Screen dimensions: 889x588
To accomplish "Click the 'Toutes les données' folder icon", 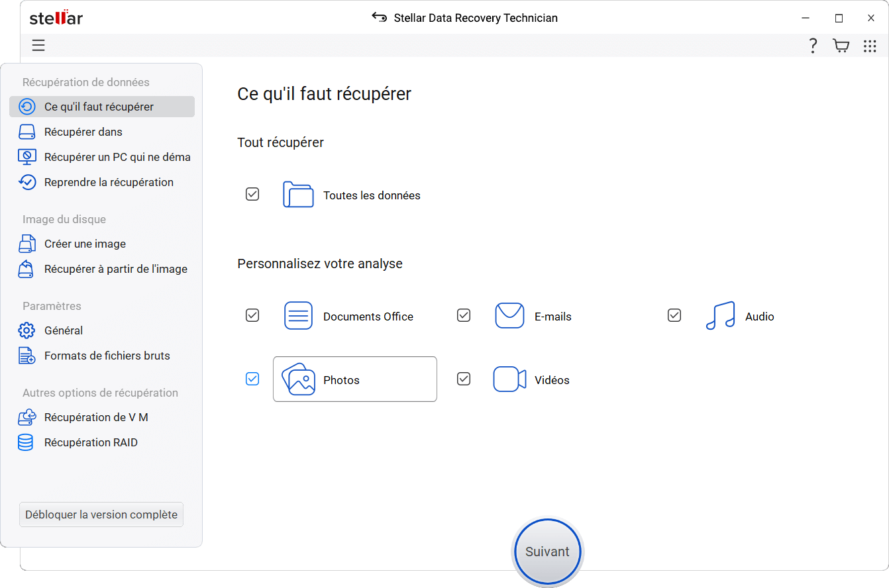I will (298, 195).
